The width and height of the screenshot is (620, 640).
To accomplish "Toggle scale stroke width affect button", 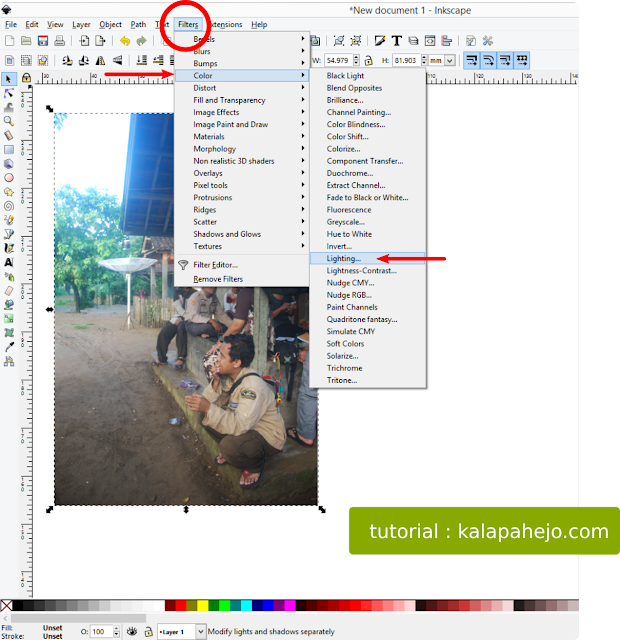I will pos(471,60).
